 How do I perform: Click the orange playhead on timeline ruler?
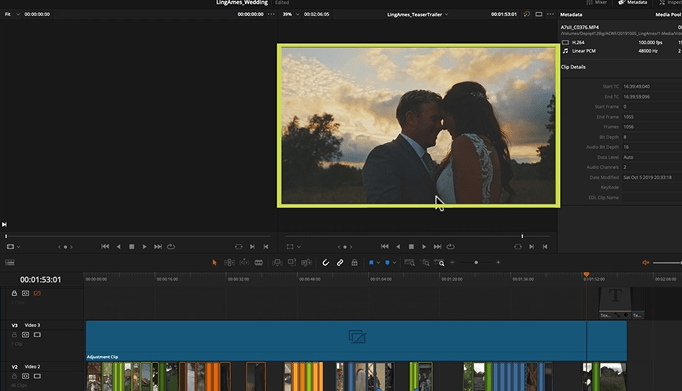[x=586, y=274]
